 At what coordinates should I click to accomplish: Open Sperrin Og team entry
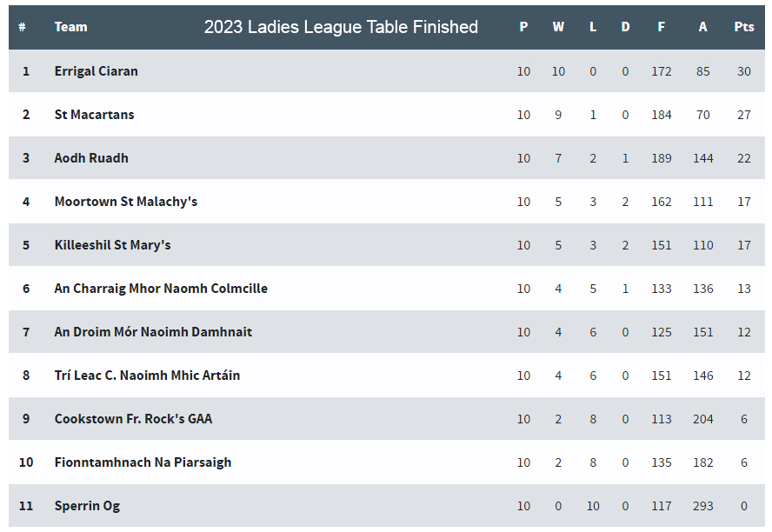click(x=87, y=506)
